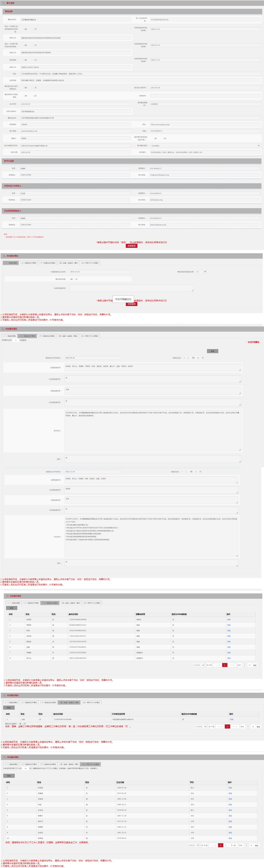Click the full-time staff count field showing 16
The width and height of the screenshot is (264, 868).
coord(26,769)
